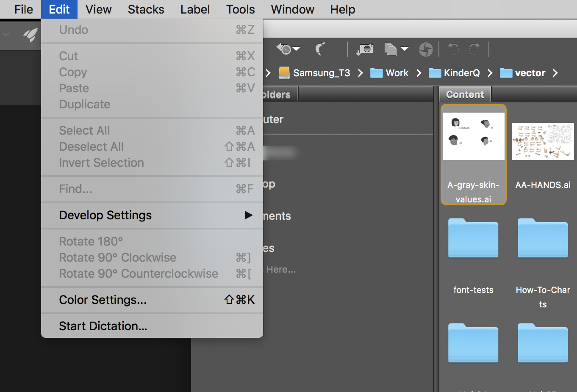Click the rocket icon in the left toolbar

(30, 35)
